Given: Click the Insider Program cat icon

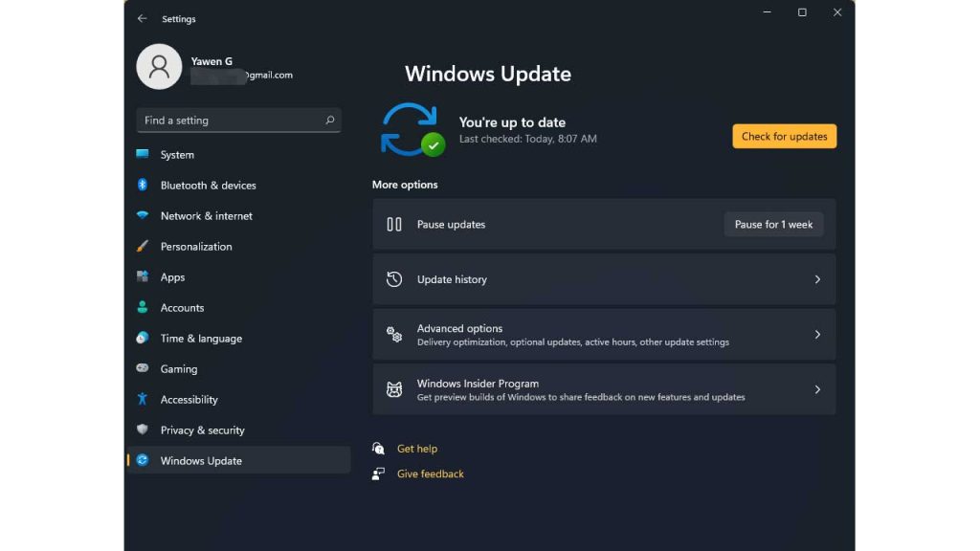Looking at the screenshot, I should pos(393,389).
